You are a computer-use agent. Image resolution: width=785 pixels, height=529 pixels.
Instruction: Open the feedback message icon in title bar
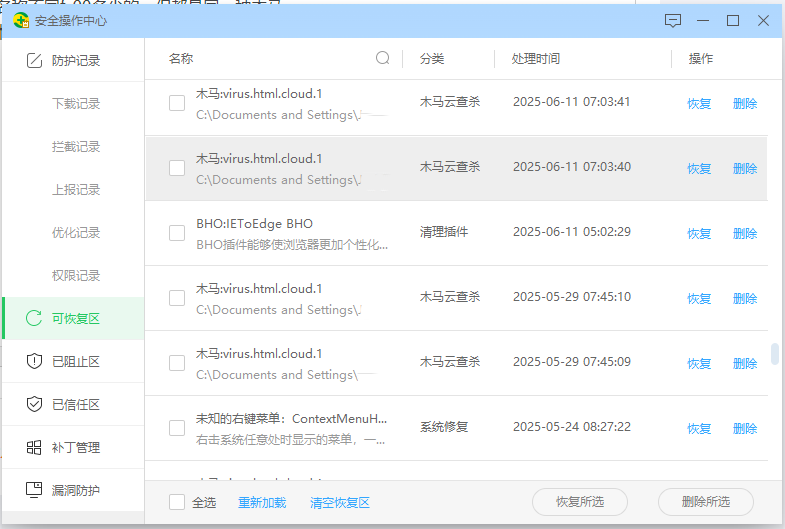pyautogui.click(x=673, y=20)
